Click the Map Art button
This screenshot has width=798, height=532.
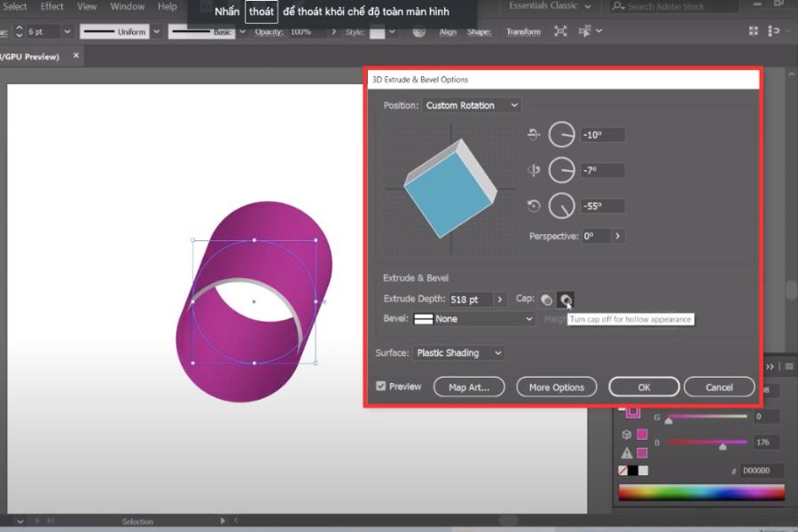(x=469, y=387)
